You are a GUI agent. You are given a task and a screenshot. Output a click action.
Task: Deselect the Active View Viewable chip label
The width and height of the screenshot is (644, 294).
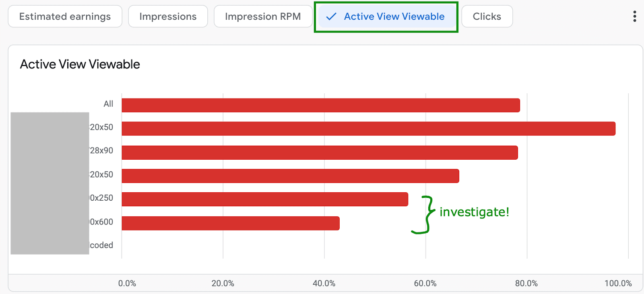(x=394, y=16)
